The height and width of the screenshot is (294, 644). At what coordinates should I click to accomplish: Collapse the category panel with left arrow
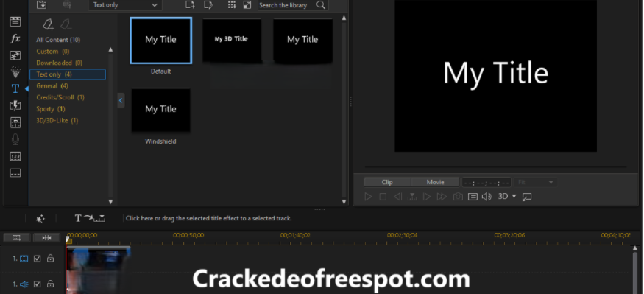pyautogui.click(x=121, y=100)
